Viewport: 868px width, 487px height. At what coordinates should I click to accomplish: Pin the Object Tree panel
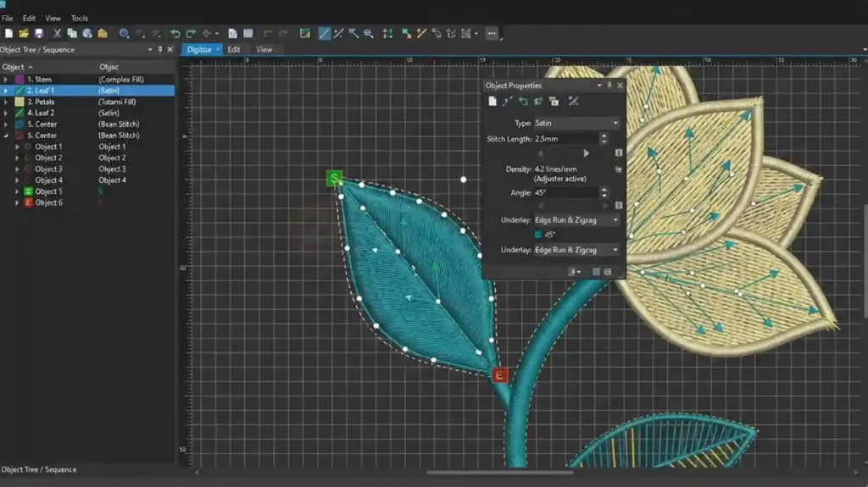[160, 49]
